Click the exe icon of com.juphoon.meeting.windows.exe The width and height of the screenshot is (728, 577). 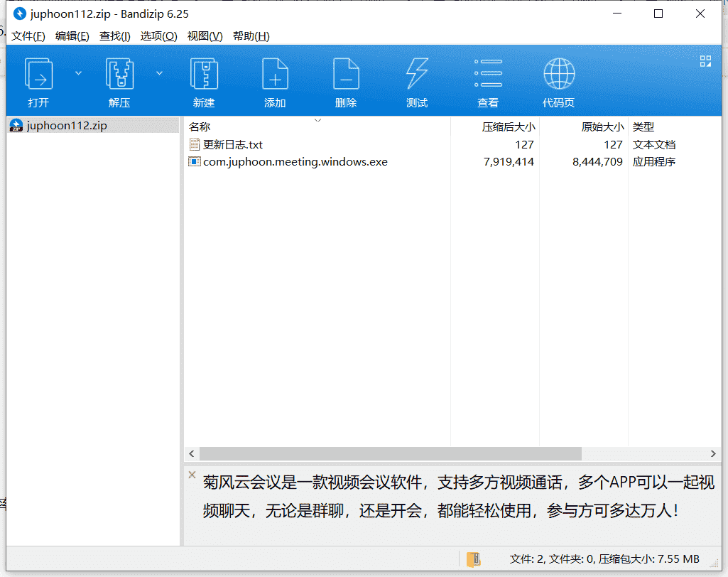195,162
